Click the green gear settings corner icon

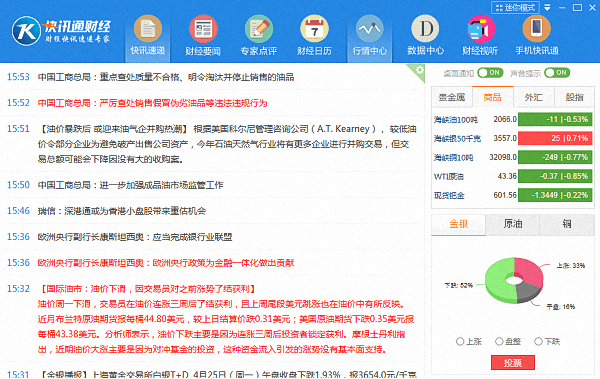[x=419, y=71]
